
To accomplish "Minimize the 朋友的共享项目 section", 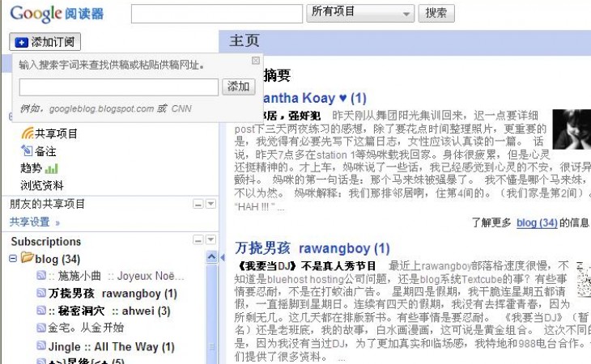I will click(x=198, y=204).
